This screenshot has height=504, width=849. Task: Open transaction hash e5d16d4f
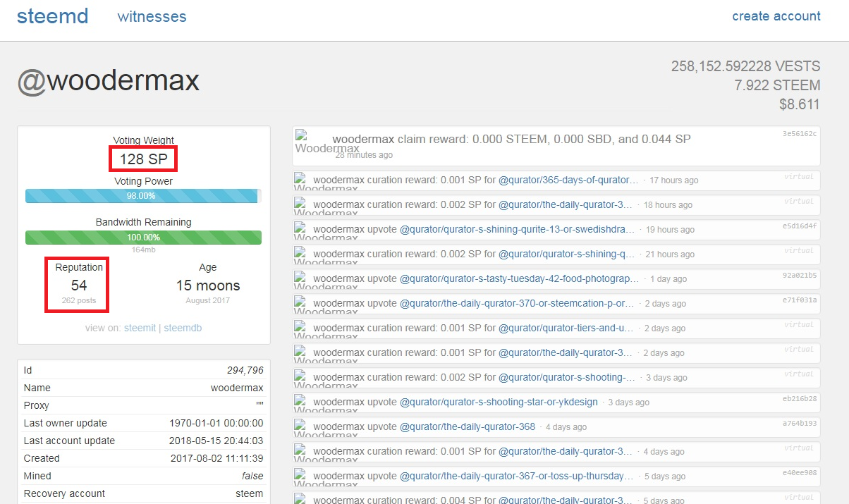[x=800, y=226]
